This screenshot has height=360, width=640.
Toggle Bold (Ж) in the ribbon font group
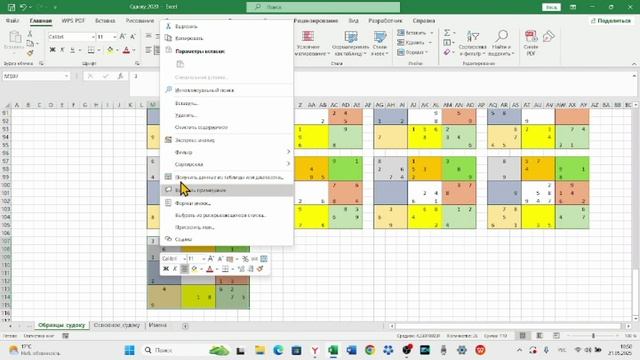[x=52, y=50]
